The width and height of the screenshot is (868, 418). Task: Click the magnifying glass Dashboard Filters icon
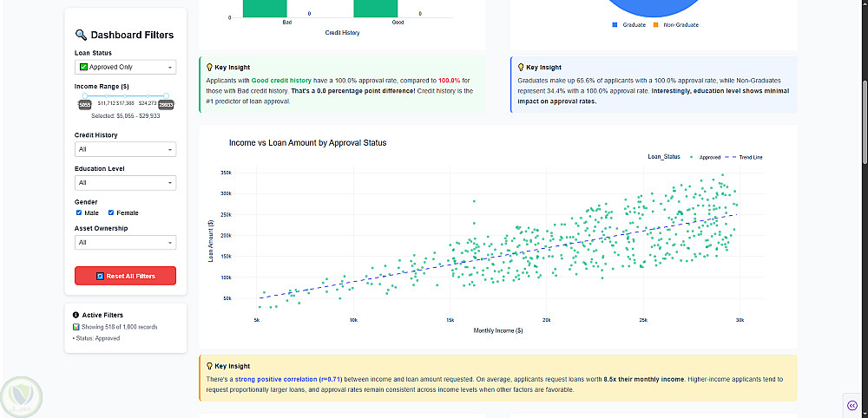coord(81,36)
